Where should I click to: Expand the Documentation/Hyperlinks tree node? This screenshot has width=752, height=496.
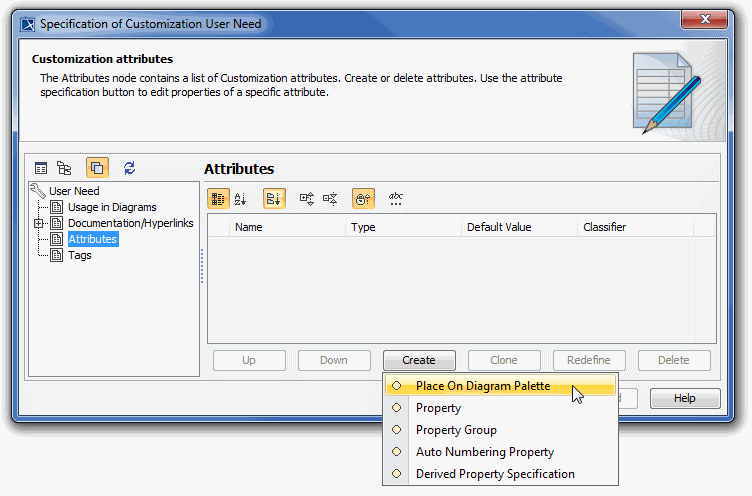[x=38, y=223]
